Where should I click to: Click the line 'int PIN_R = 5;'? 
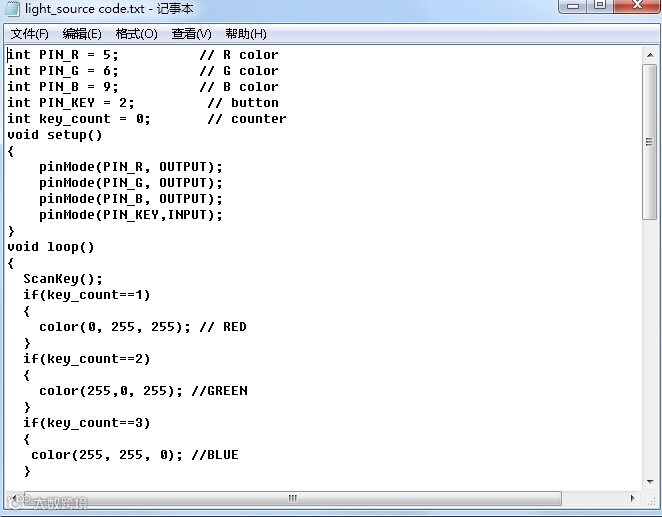click(x=63, y=55)
